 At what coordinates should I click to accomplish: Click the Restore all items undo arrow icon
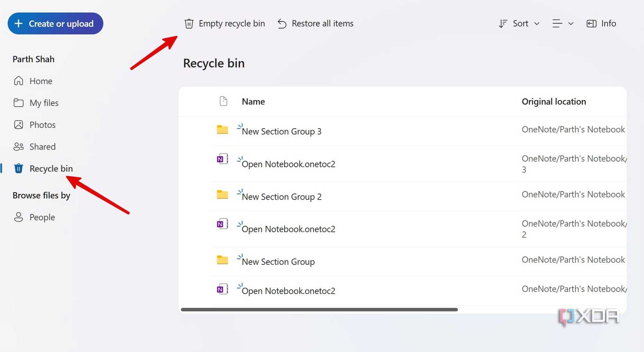pos(281,23)
